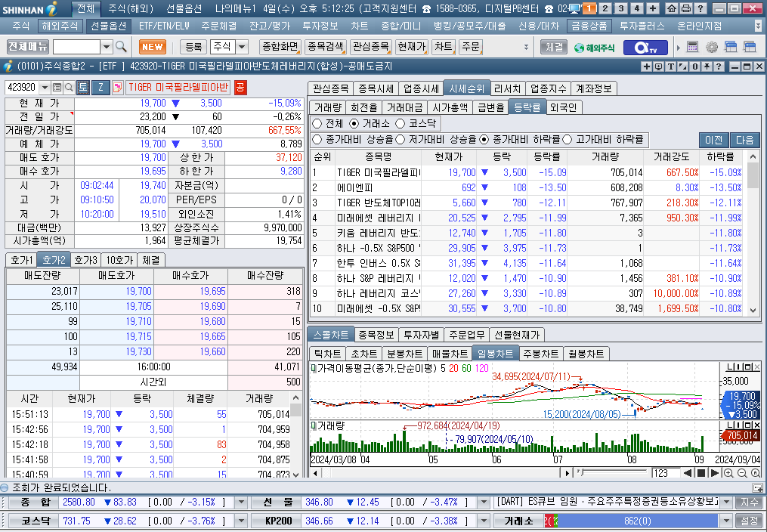Toggle the 가격이동평균 indicator checkbox
This screenshot has height=532, width=767.
point(314,368)
